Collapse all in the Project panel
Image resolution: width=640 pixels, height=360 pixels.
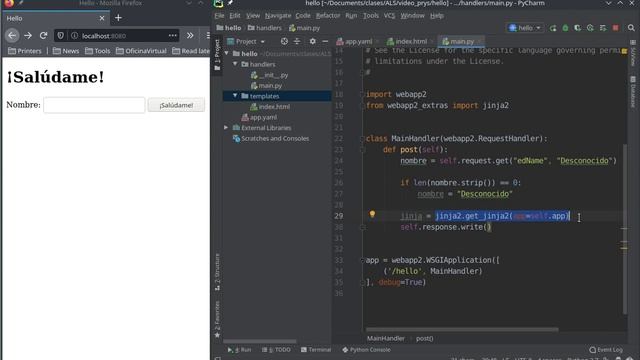click(x=297, y=41)
